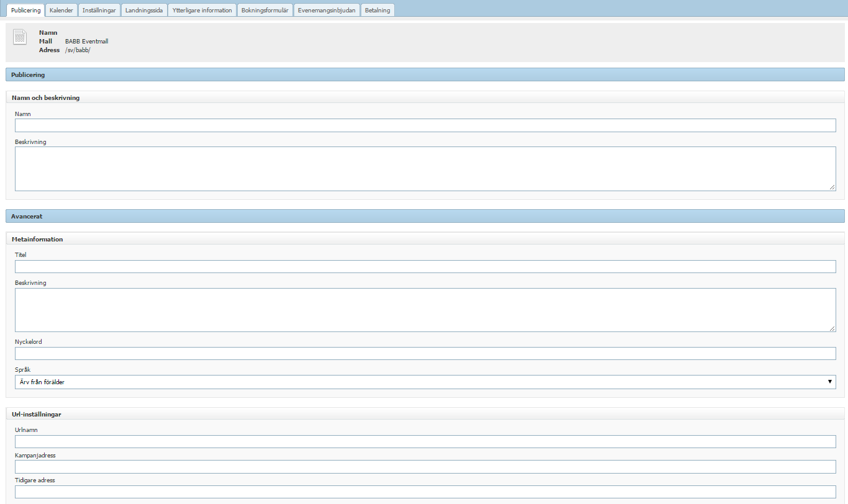This screenshot has width=848, height=504.
Task: Open the Inställningar tab
Action: [x=99, y=10]
